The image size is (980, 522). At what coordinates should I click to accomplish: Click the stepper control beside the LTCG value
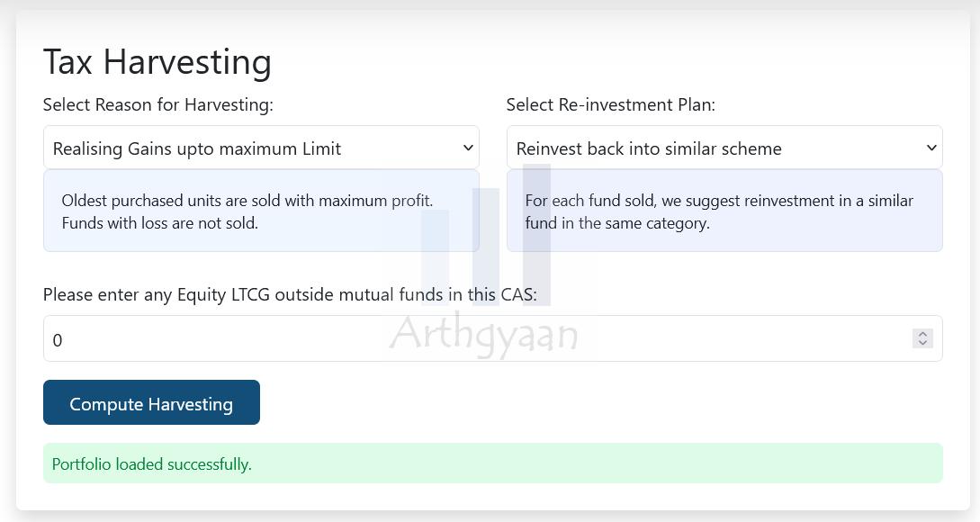(x=922, y=338)
